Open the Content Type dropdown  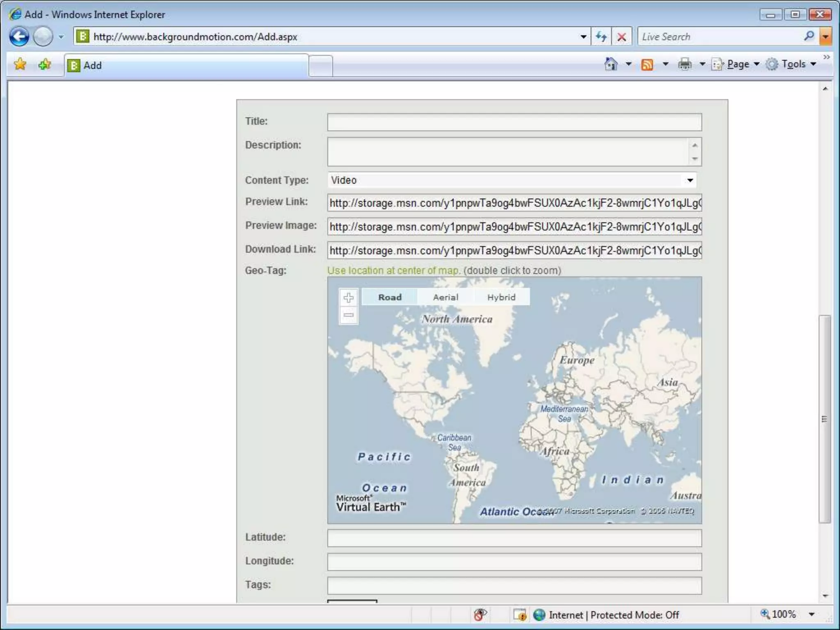[x=513, y=180]
